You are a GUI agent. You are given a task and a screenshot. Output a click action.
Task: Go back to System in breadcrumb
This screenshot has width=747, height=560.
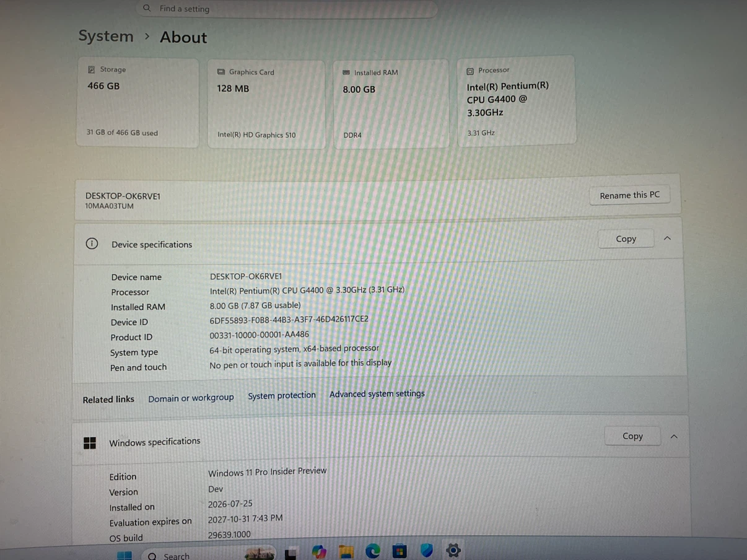(x=106, y=36)
